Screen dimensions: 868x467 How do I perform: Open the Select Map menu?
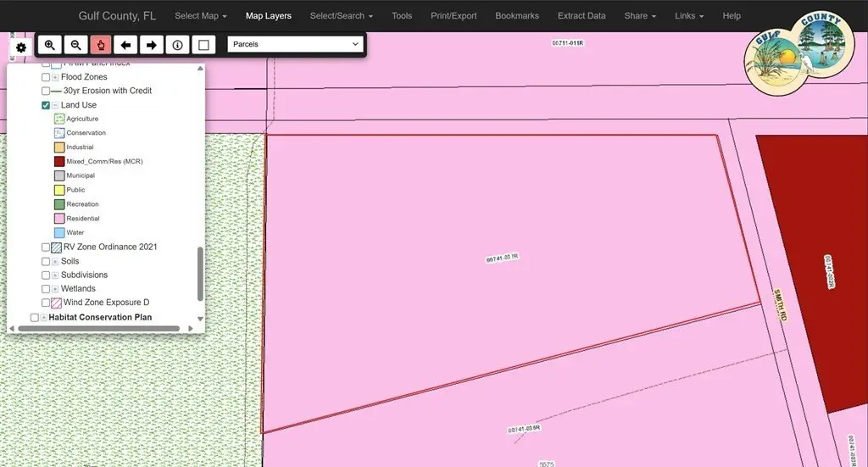(x=200, y=15)
